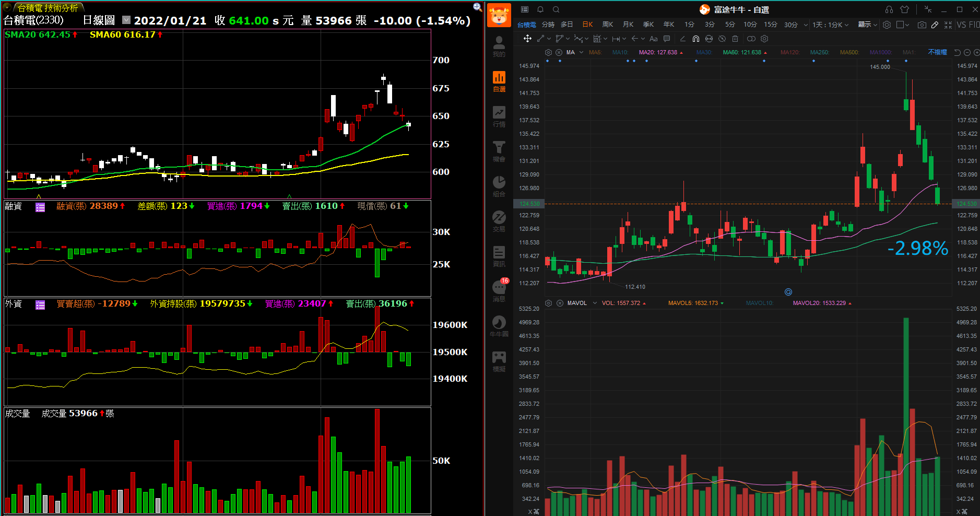980x516 pixels.
Task: Click the 145.000 high price marker
Action: pyautogui.click(x=880, y=67)
